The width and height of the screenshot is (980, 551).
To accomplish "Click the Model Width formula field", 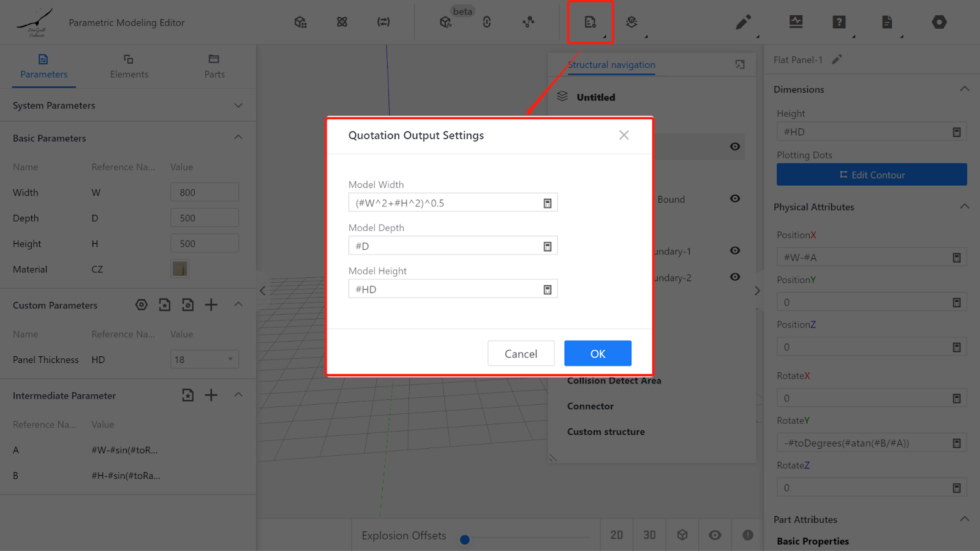I will pyautogui.click(x=453, y=203).
